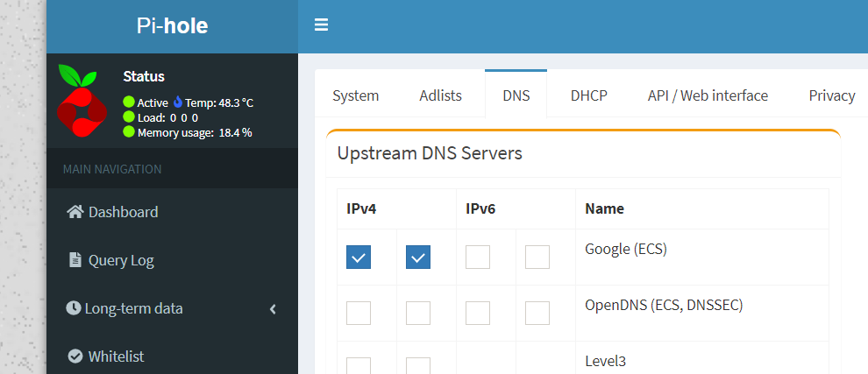Image resolution: width=868 pixels, height=374 pixels.
Task: Click the Pi-hole raspberry logo
Action: click(82, 101)
